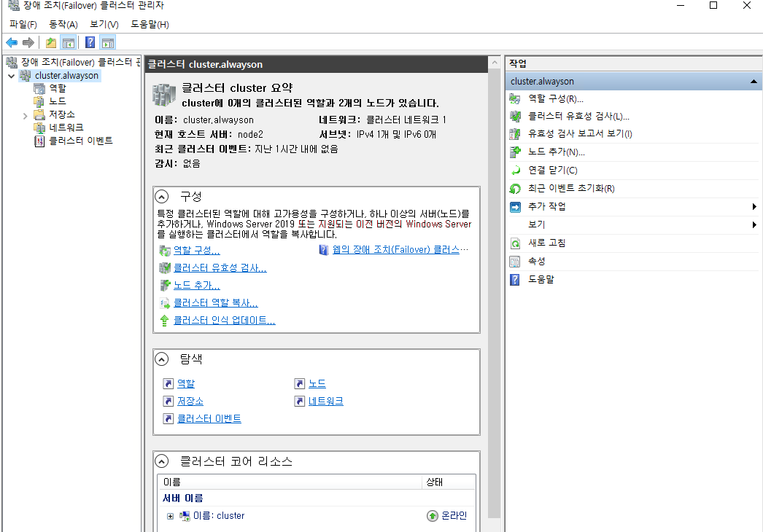
Task: Click 클러스터 유효성 검사(L)... action
Action: point(578,116)
